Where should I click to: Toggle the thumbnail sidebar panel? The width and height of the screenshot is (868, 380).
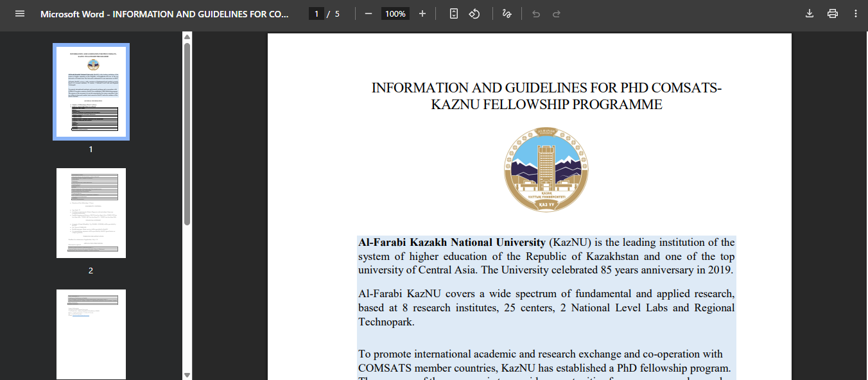click(19, 13)
